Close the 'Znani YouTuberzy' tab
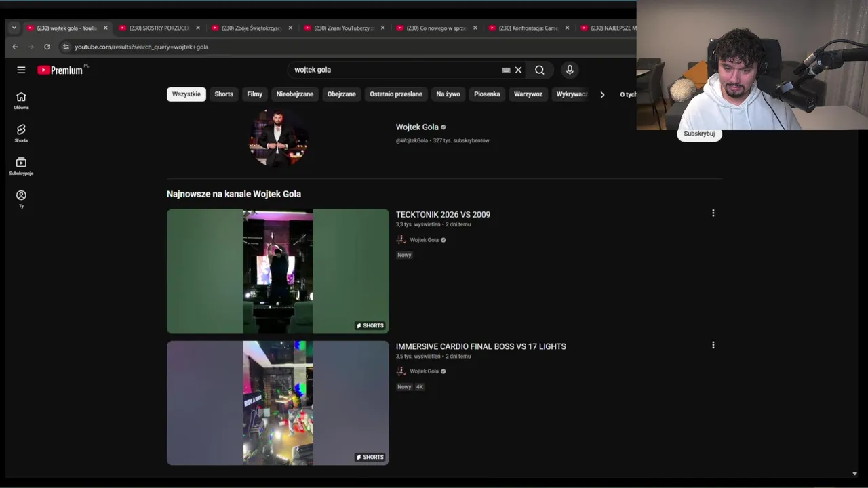 point(382,28)
